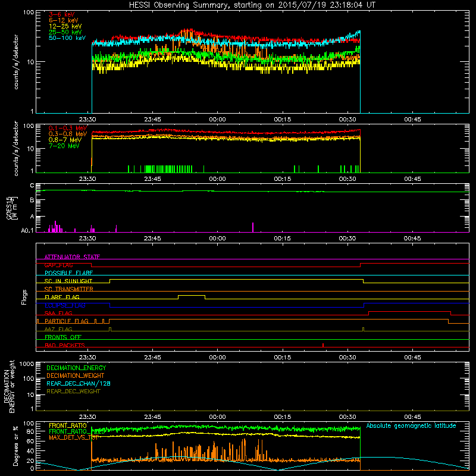476x476 pixels.
Task: Click the 12-25 keV legend entry
Action: tap(65, 26)
